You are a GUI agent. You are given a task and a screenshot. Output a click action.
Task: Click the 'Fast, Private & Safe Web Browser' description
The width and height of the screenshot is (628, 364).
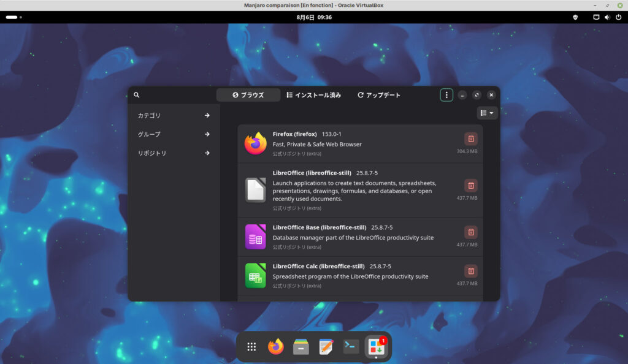[317, 144]
